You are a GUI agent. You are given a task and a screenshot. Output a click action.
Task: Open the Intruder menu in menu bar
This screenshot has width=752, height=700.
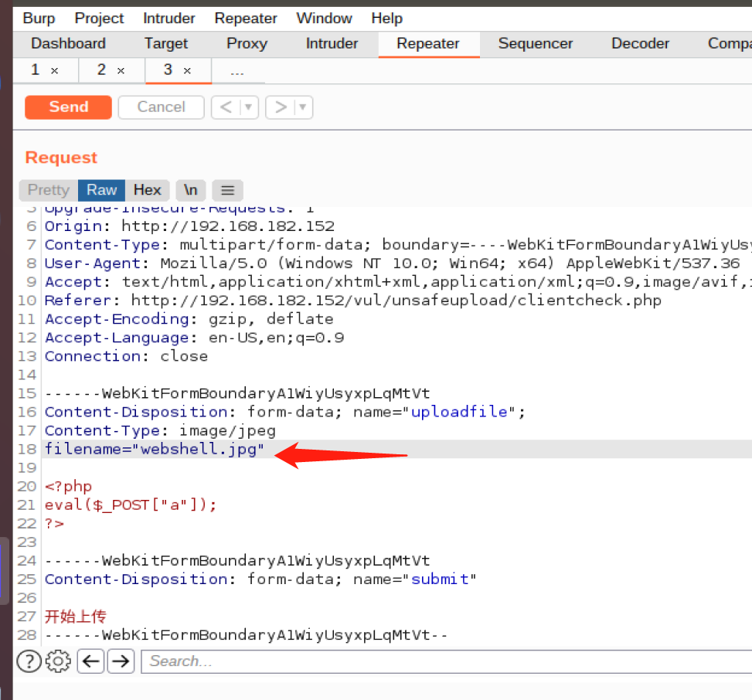(168, 19)
